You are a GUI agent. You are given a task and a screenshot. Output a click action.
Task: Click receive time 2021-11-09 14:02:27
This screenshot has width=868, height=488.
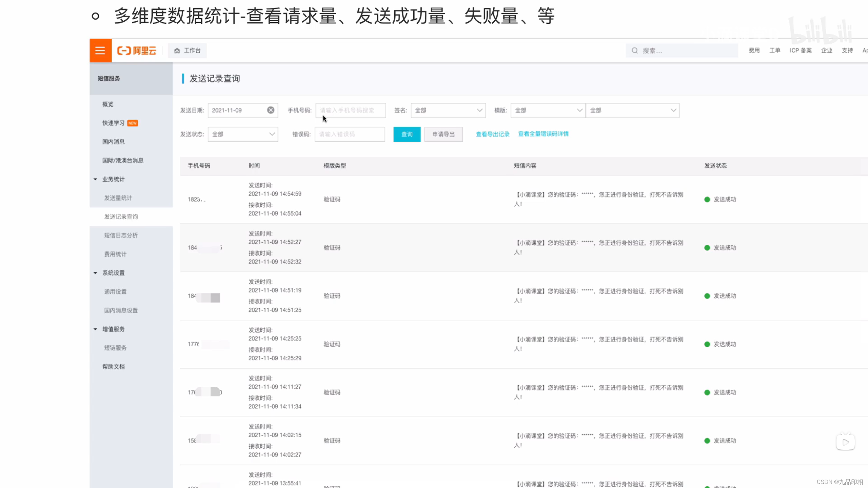coord(275,454)
